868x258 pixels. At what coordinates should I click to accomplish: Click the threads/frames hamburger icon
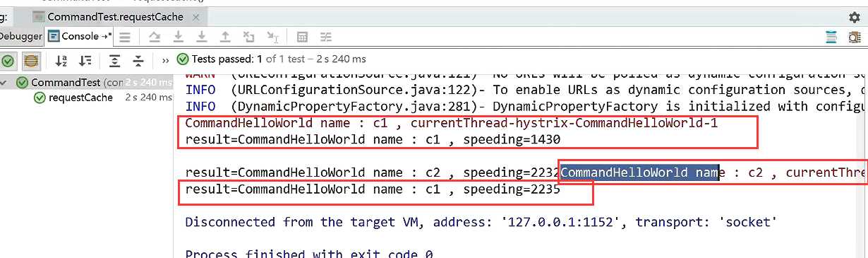125,37
